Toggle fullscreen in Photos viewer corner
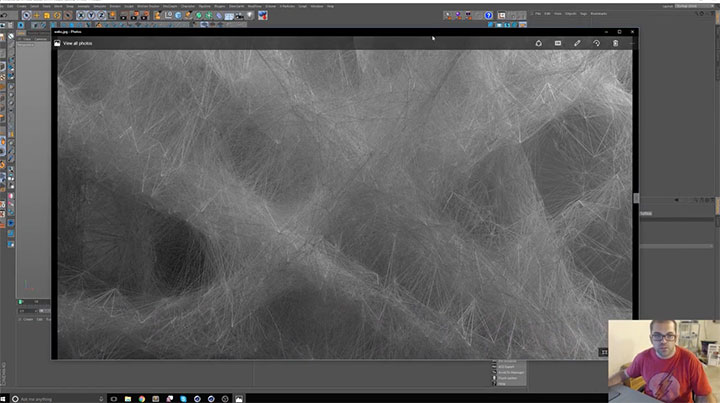Image resolution: width=720 pixels, height=403 pixels. [604, 352]
